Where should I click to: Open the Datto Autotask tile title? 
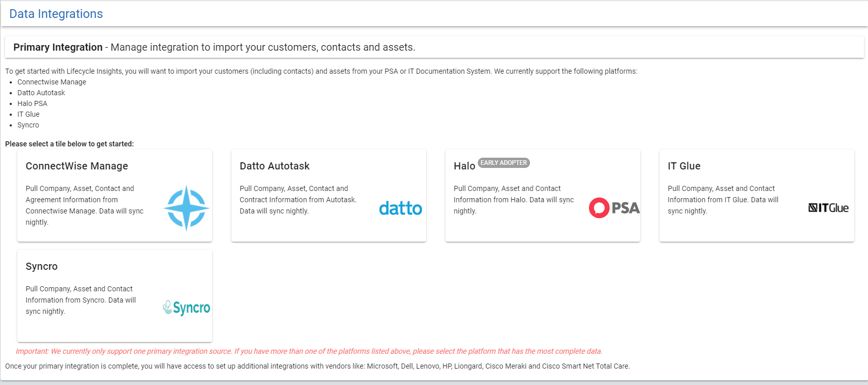274,166
